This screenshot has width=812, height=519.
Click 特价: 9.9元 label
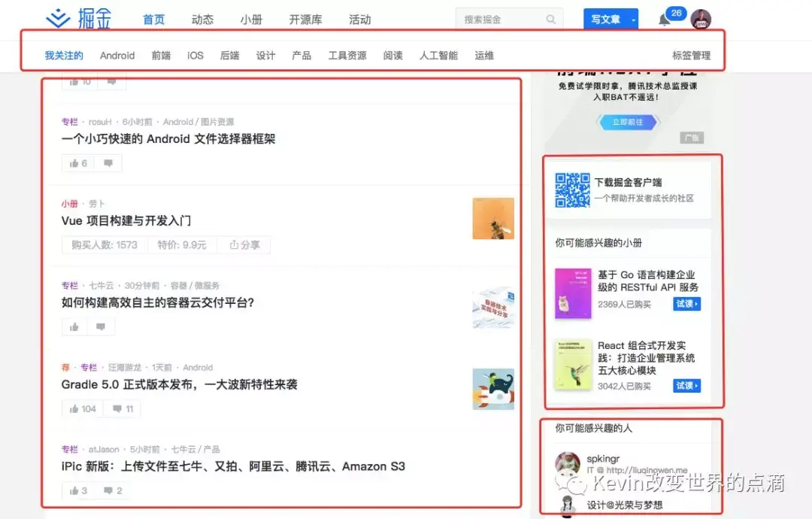tap(182, 245)
